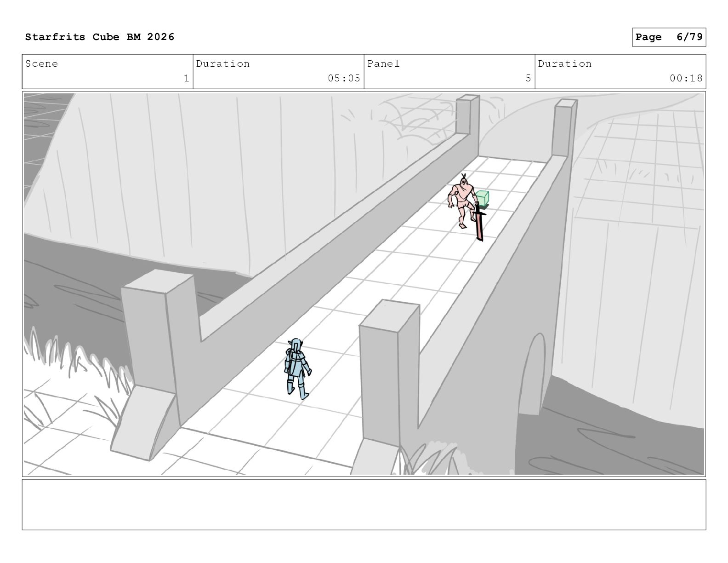Click the far-right bridge post
The height and width of the screenshot is (563, 728).
(x=565, y=128)
